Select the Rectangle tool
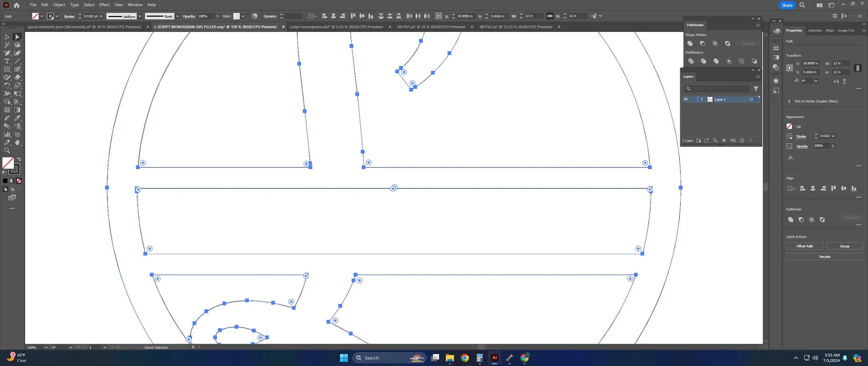Screen dimensions: 868x366 [x=7, y=69]
